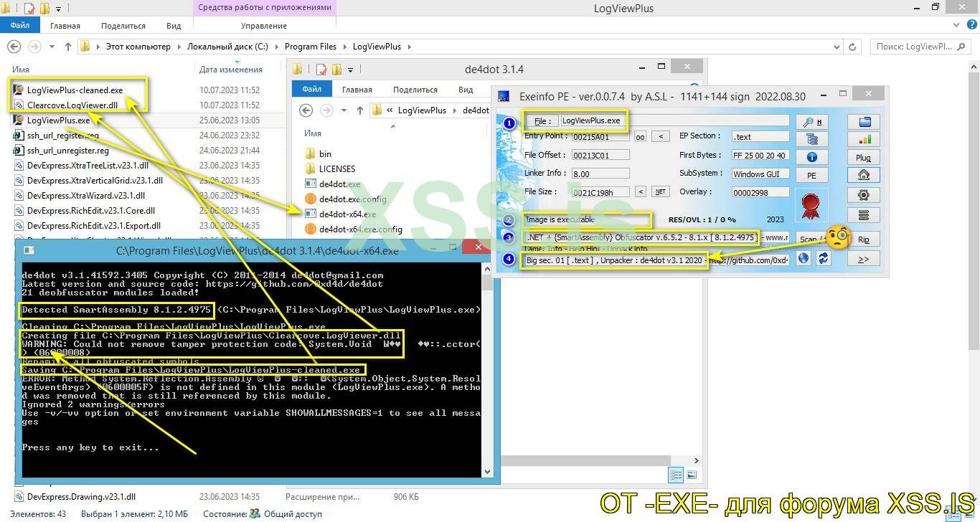
Task: Click the First Bytes field in Exeinfo PE
Action: (760, 155)
